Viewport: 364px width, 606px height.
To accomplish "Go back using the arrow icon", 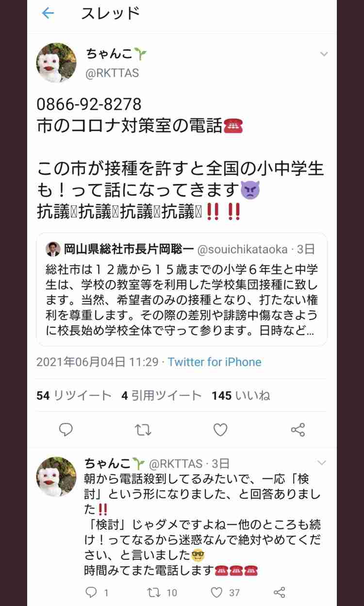I will 48,13.
